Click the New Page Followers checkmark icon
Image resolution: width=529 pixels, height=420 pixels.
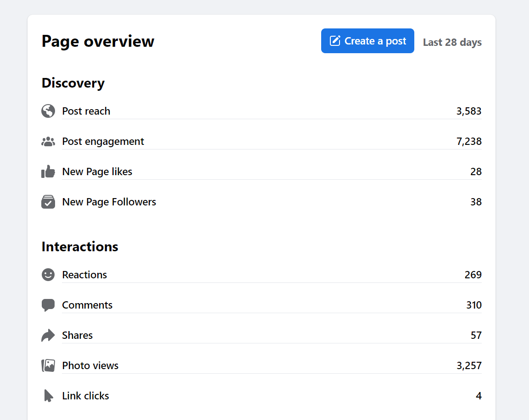click(x=48, y=202)
